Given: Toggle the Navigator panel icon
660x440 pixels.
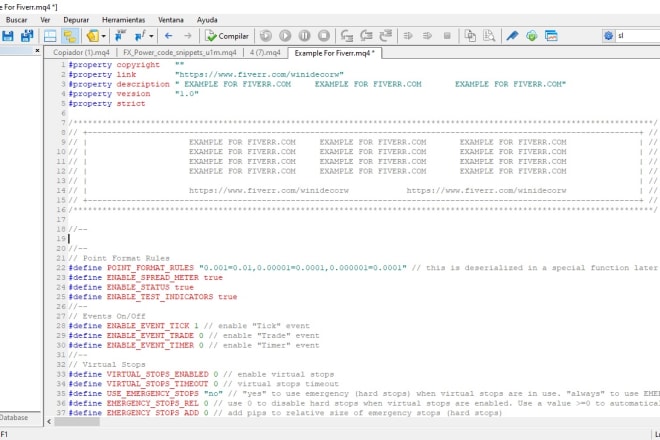Looking at the screenshot, I should coord(70,36).
